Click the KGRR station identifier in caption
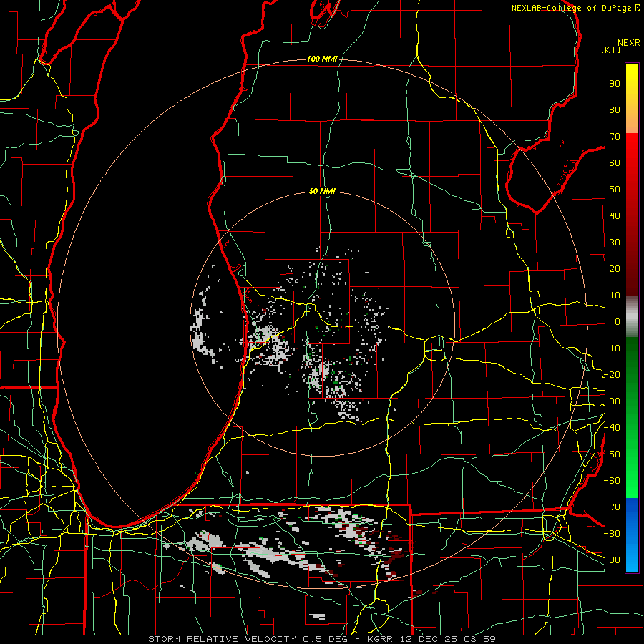 tap(379, 639)
